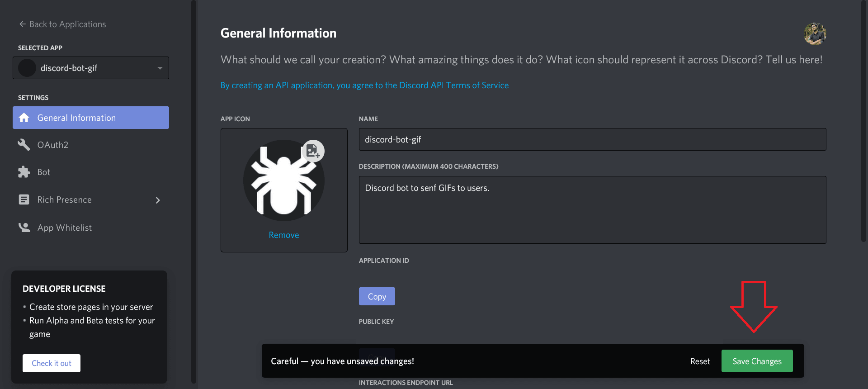Reset the unsaved changes
This screenshot has width=868, height=389.
click(x=700, y=361)
